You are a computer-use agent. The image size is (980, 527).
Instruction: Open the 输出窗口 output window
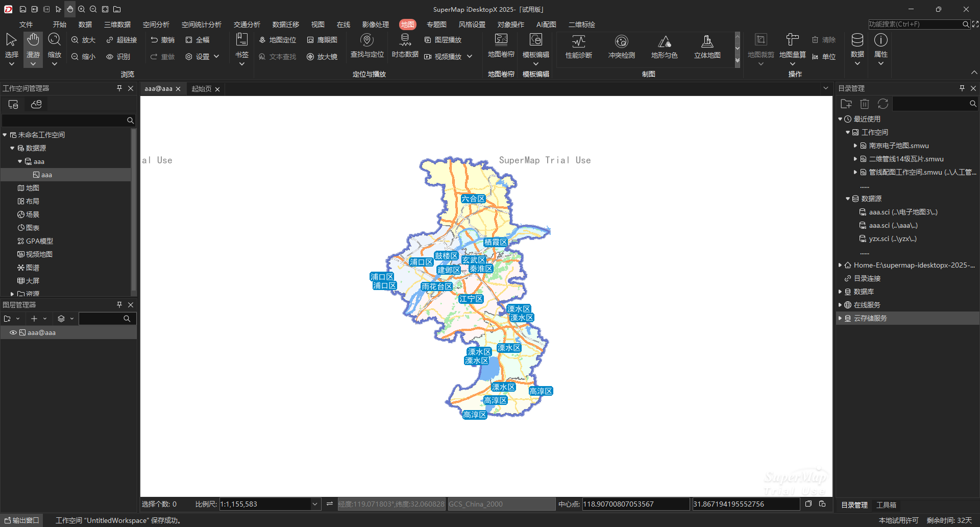click(x=22, y=520)
